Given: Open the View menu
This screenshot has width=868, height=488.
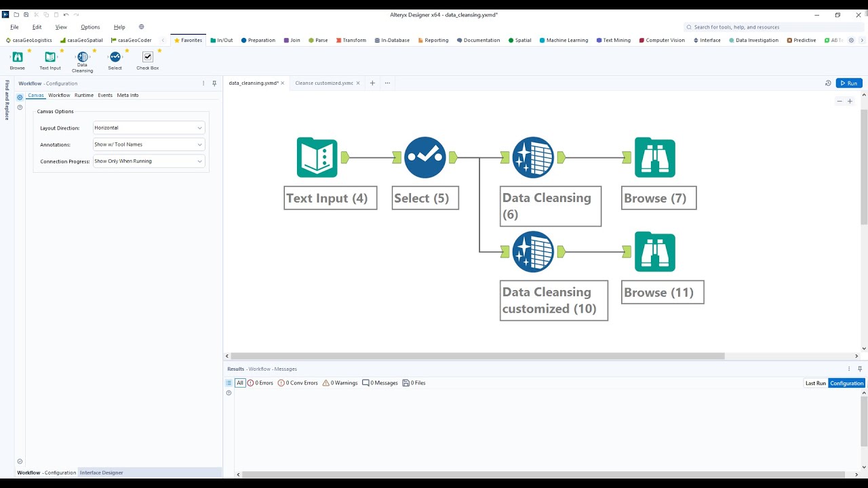Looking at the screenshot, I should point(61,27).
